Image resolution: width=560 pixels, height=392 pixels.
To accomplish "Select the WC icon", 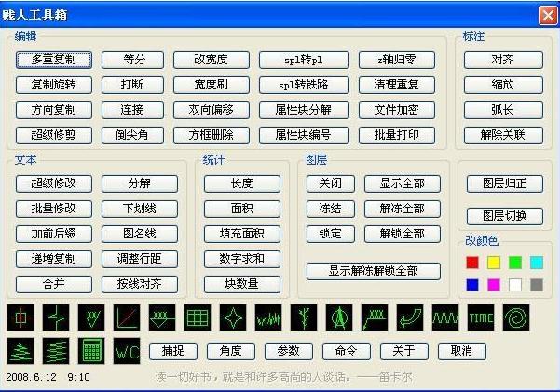I will coord(126,351).
